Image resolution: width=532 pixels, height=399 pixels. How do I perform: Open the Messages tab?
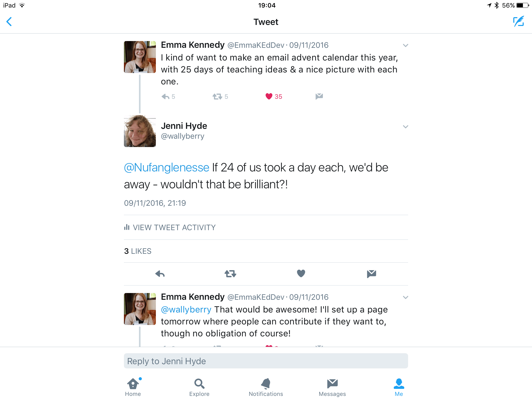(x=332, y=387)
